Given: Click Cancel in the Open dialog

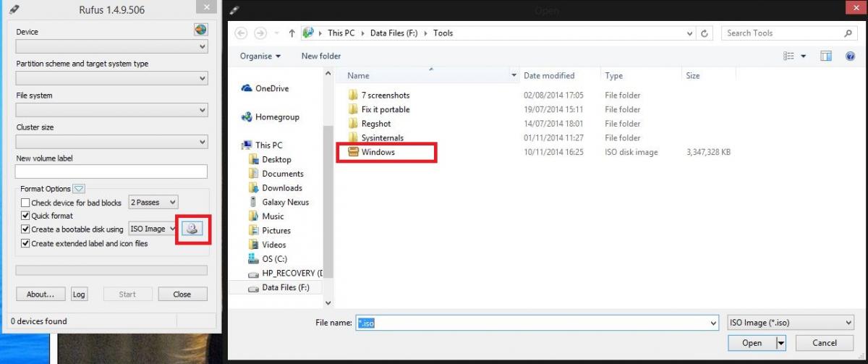Looking at the screenshot, I should (x=825, y=343).
